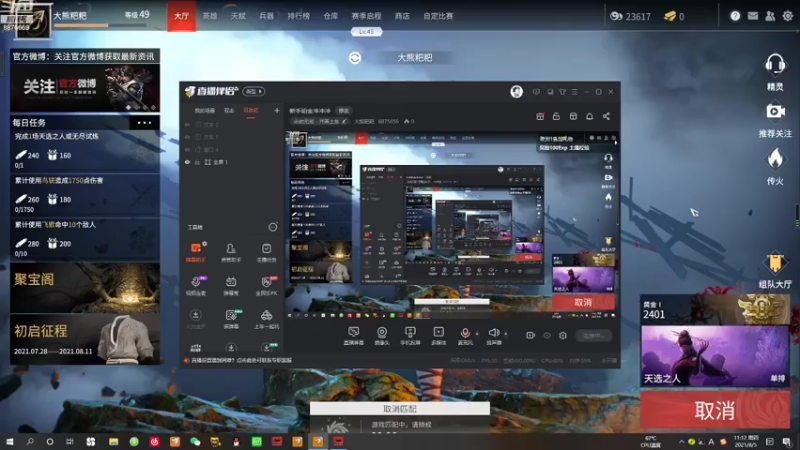Viewport: 800px width, 450px height.
Task: Expand the Lv.45 season level tab
Action: click(x=366, y=32)
